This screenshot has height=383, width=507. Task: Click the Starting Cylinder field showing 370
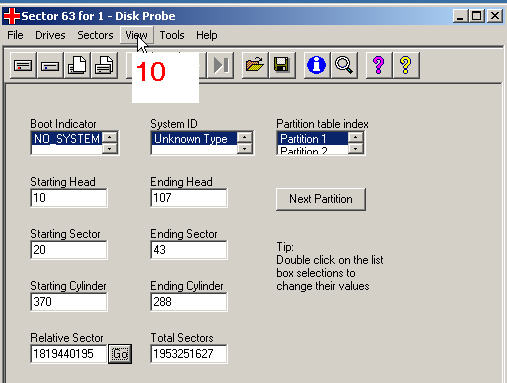click(x=69, y=302)
